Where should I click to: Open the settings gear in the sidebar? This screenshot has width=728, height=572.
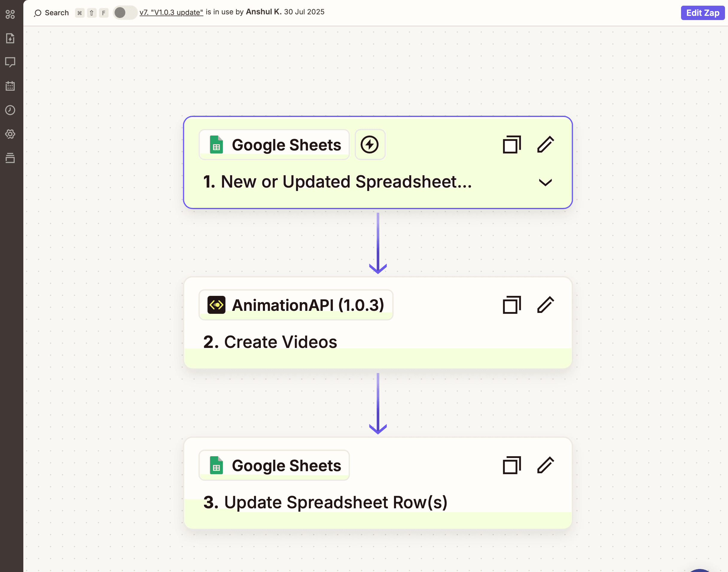point(10,134)
